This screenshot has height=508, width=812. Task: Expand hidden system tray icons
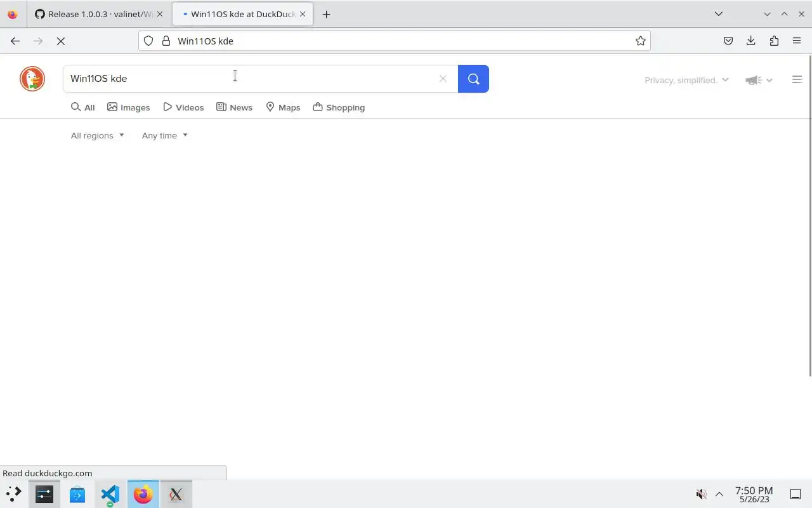tap(719, 494)
